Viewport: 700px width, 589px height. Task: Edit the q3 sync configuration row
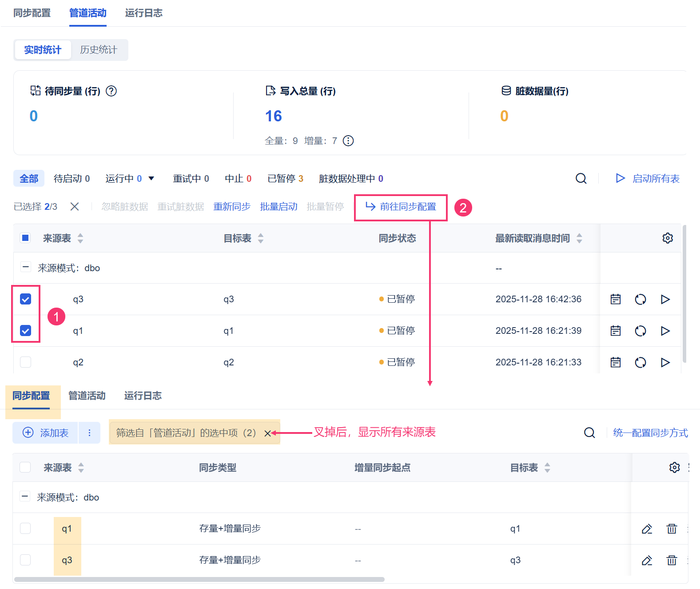647,561
